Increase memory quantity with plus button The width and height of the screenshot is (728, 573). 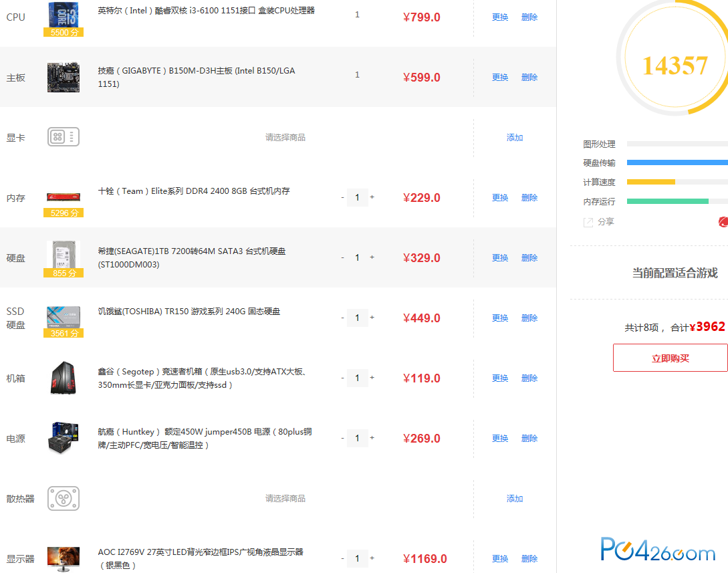(372, 197)
